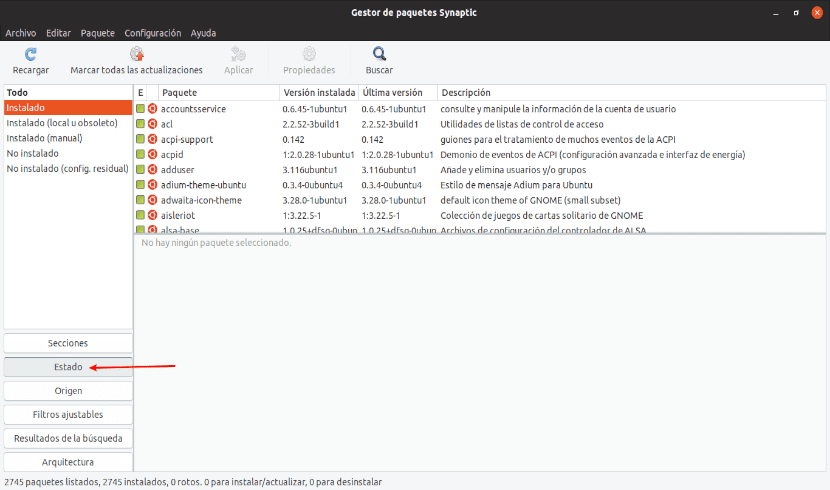Toggle status box of acl package
Image resolution: width=830 pixels, height=490 pixels.
(140, 124)
